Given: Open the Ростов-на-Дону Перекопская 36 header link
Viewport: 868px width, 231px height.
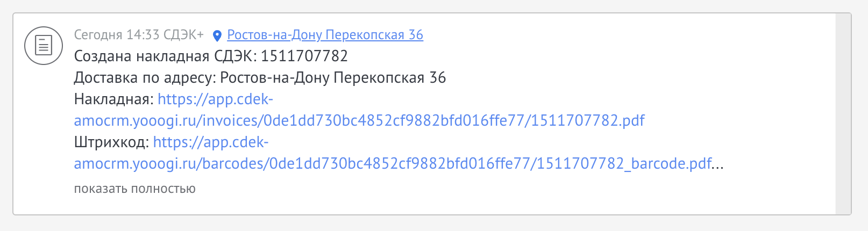Looking at the screenshot, I should pyautogui.click(x=325, y=35).
